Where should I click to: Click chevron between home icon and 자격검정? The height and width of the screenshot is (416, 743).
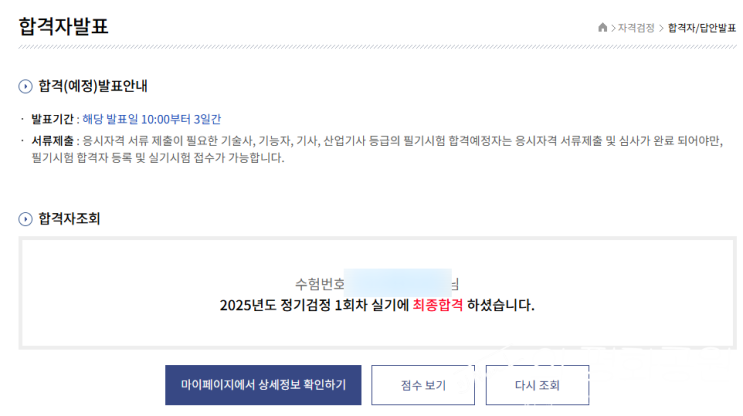613,28
